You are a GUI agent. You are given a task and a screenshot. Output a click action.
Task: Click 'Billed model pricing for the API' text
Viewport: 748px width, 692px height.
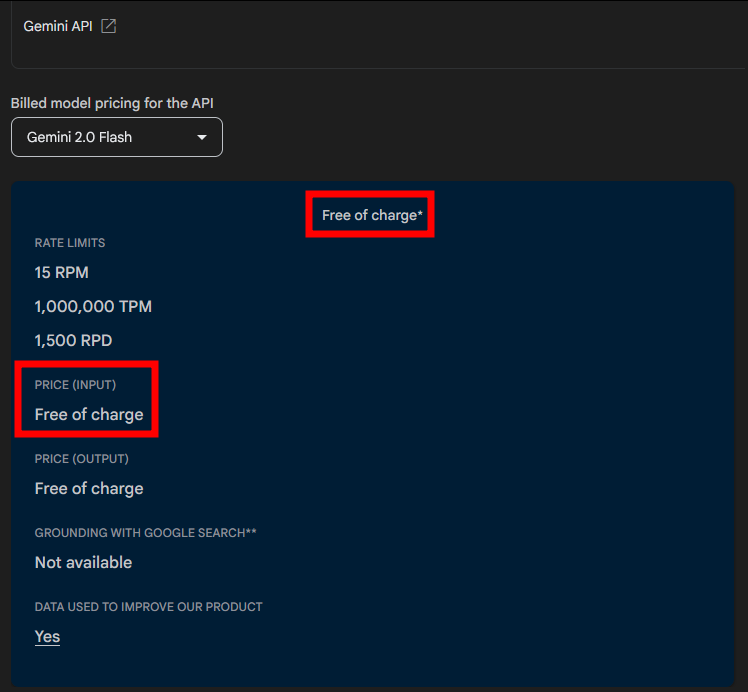[x=112, y=103]
